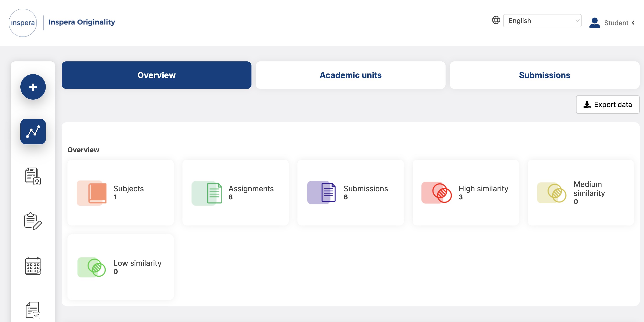Image resolution: width=644 pixels, height=322 pixels.
Task: Click the High similarity count value 3
Action: (x=460, y=197)
